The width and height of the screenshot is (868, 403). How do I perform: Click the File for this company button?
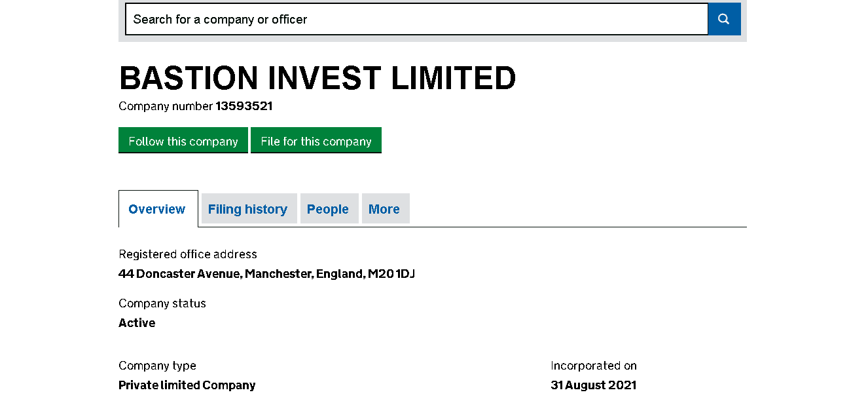[x=316, y=141]
